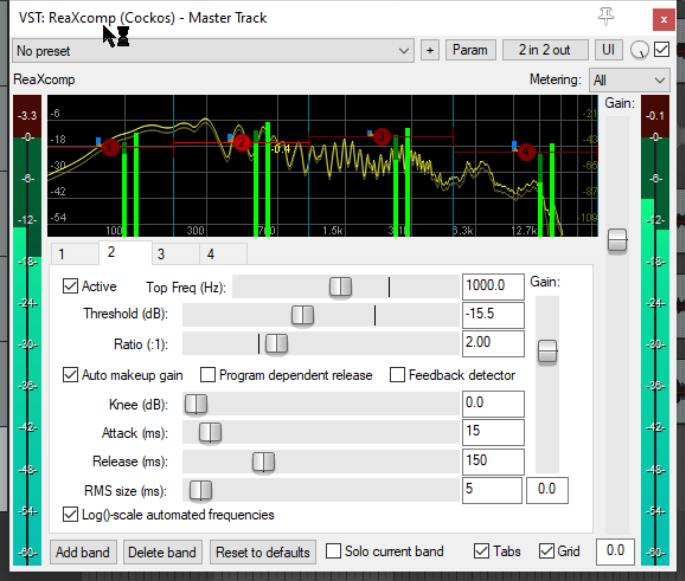
Task: Click the wet/dry mix knob
Action: (x=639, y=50)
